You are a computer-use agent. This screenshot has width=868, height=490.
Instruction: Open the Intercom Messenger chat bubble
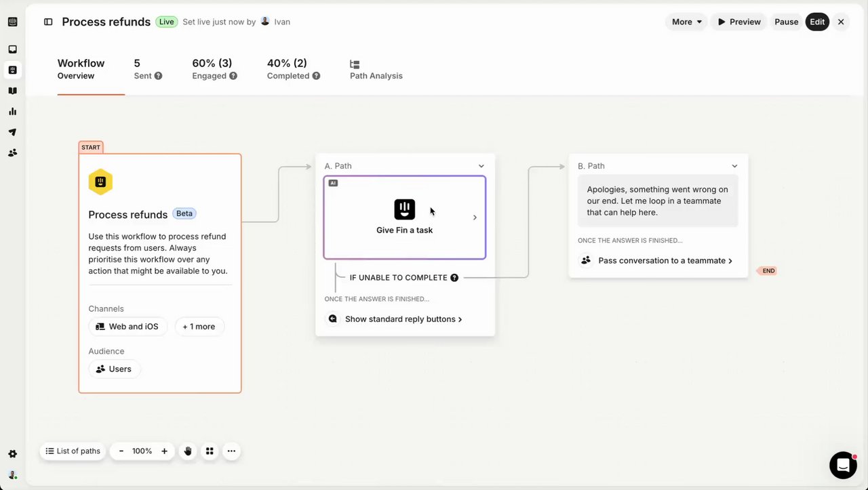[x=843, y=465]
